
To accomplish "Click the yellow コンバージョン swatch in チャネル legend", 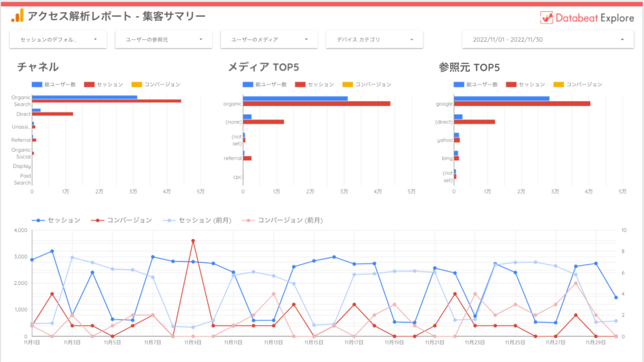I will pos(137,84).
